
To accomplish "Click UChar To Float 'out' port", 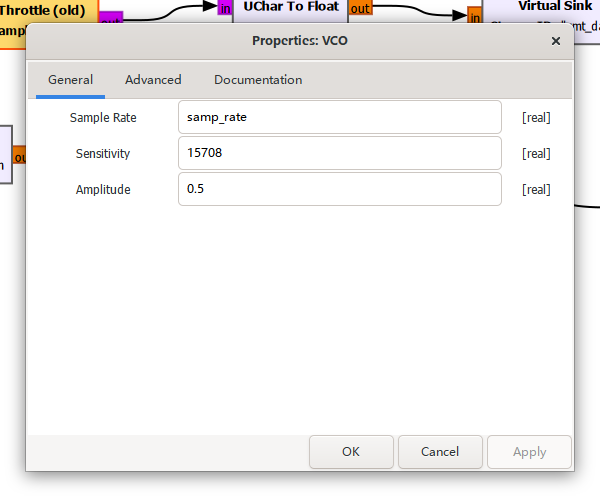I will 360,8.
